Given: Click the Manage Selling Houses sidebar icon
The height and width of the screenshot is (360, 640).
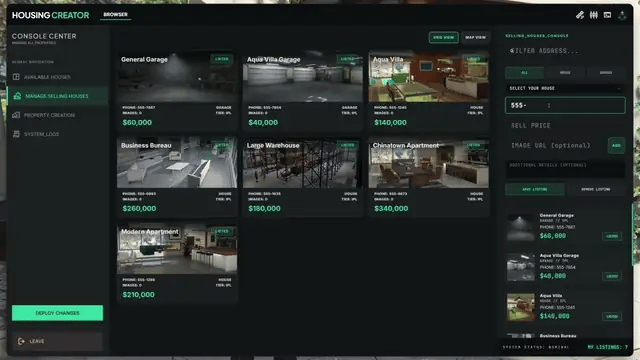Looking at the screenshot, I should (17, 96).
